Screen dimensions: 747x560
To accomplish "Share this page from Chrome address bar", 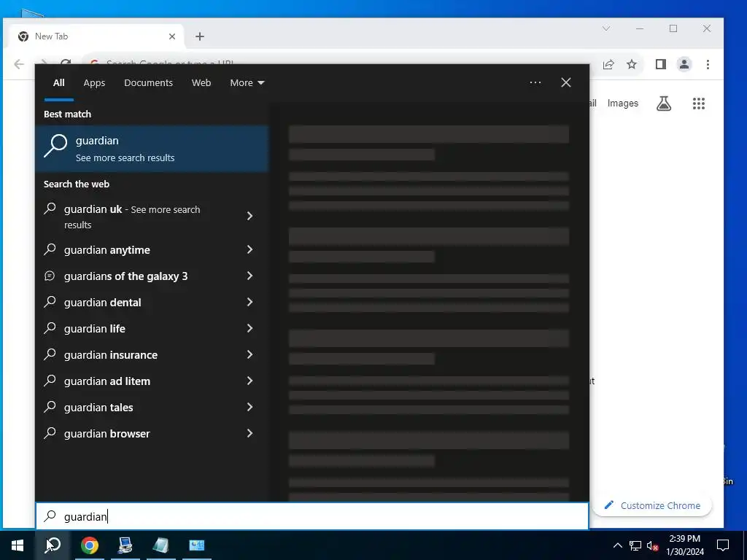I will click(x=608, y=64).
